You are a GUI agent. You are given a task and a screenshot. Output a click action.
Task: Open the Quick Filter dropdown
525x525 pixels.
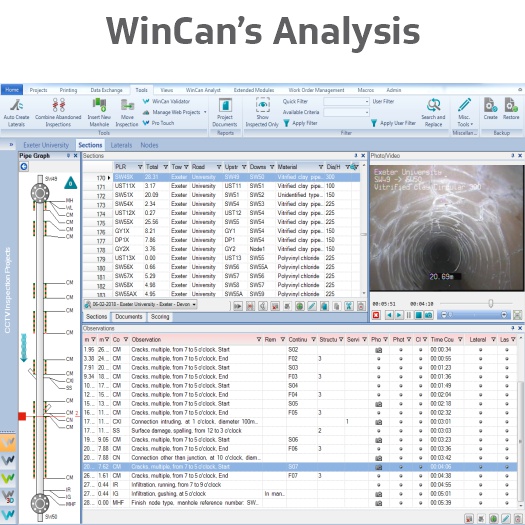click(367, 101)
